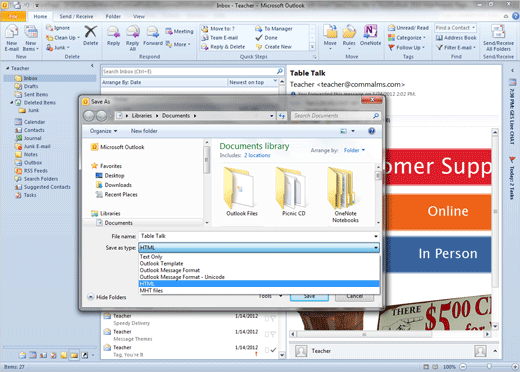Expand the Save as type dropdown

pos(376,248)
